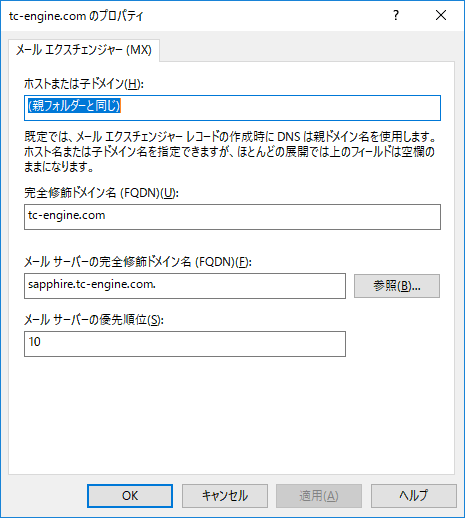The width and height of the screenshot is (465, 518).
Task: Click the ホストまたは子ドメイン(H) label
Action: [84, 84]
